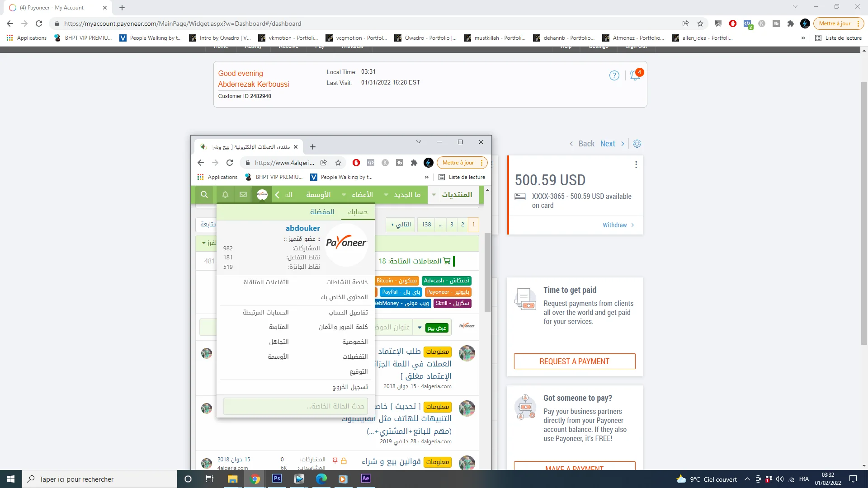Bookmark page with Chrome star icon
The height and width of the screenshot is (488, 868).
pos(700,23)
